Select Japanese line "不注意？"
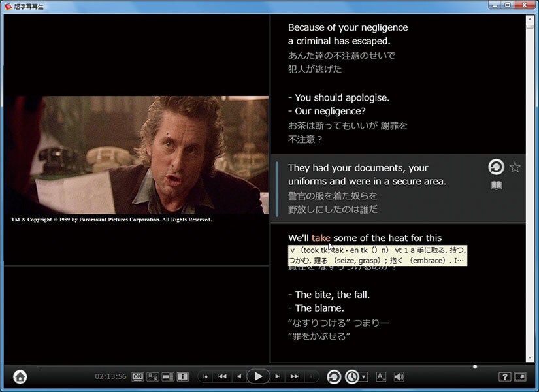 point(305,139)
